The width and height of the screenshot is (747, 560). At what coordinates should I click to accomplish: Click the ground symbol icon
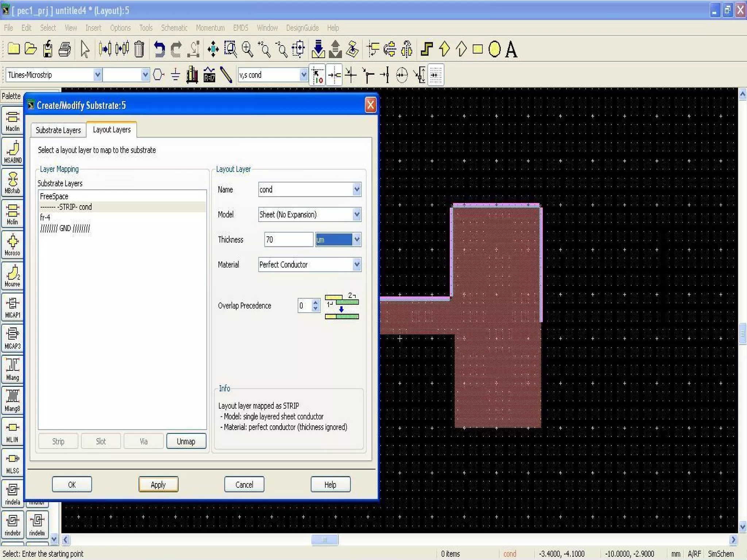pyautogui.click(x=175, y=75)
